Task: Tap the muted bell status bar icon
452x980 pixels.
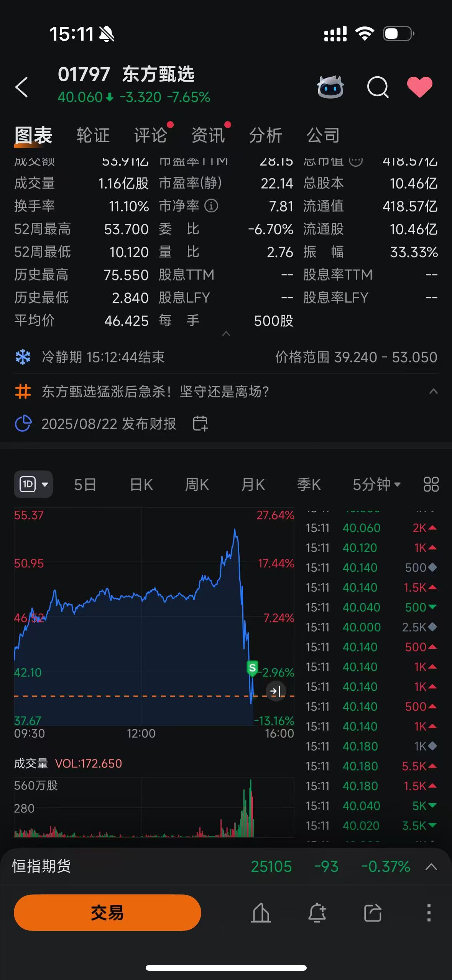Action: [107, 34]
